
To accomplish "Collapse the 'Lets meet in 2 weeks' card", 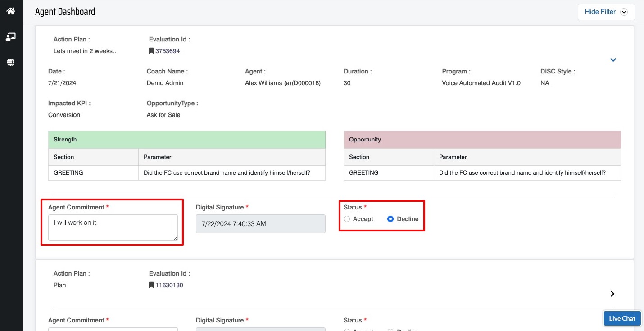I will click(613, 60).
